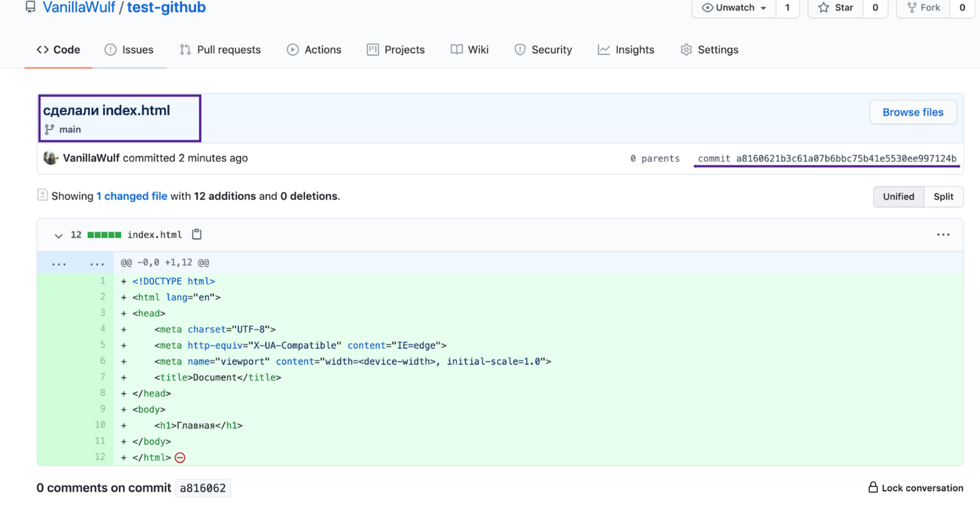
Task: Click the Projects board icon
Action: point(373,50)
